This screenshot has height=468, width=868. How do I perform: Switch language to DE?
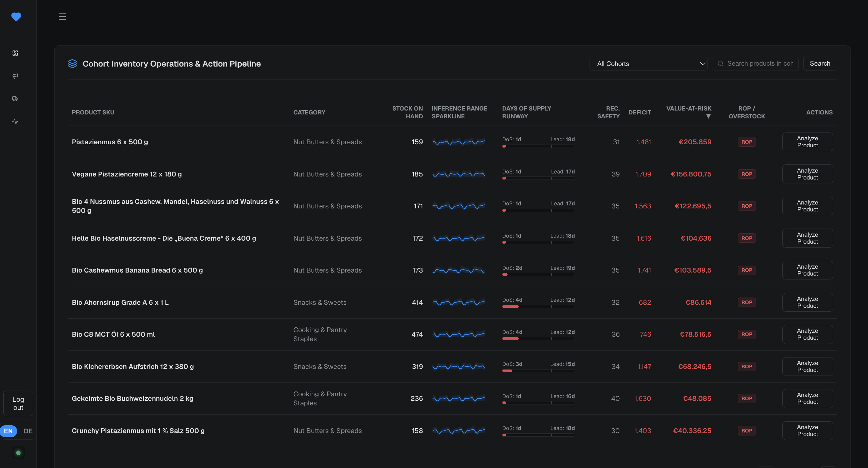tap(28, 431)
